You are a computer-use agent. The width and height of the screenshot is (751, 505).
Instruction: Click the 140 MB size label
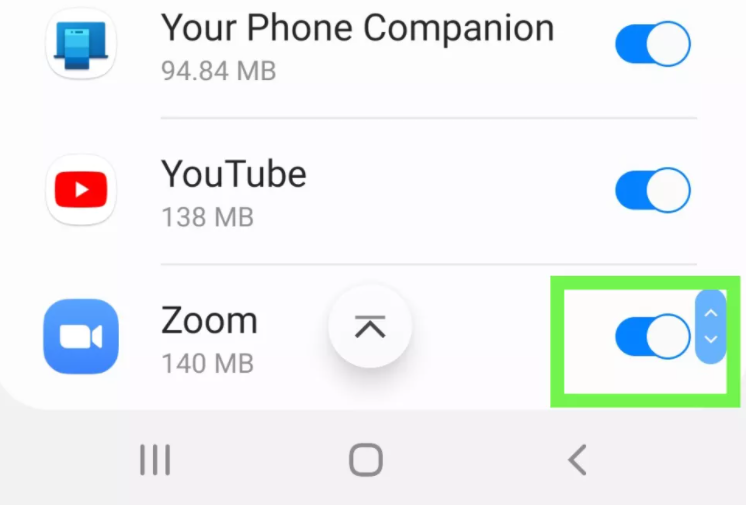(207, 363)
